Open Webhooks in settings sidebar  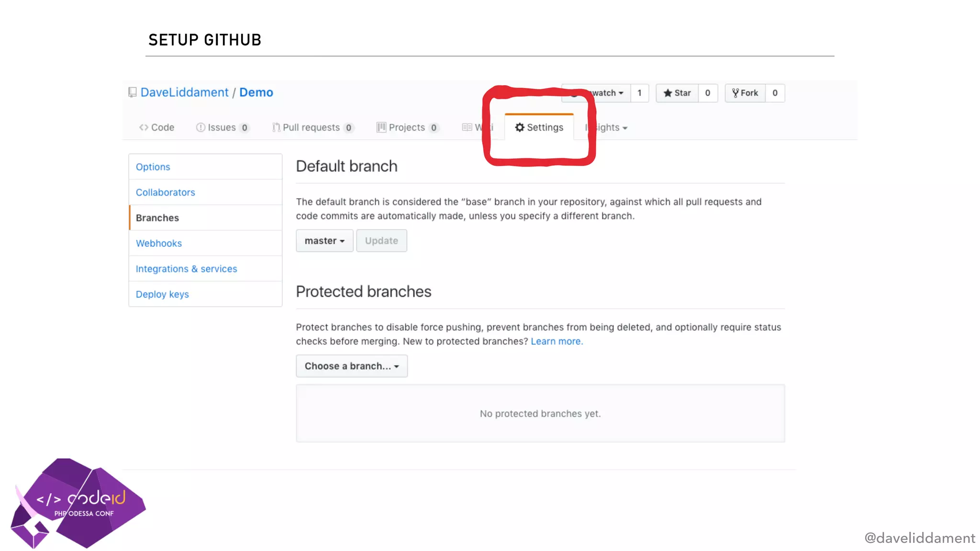(205, 243)
